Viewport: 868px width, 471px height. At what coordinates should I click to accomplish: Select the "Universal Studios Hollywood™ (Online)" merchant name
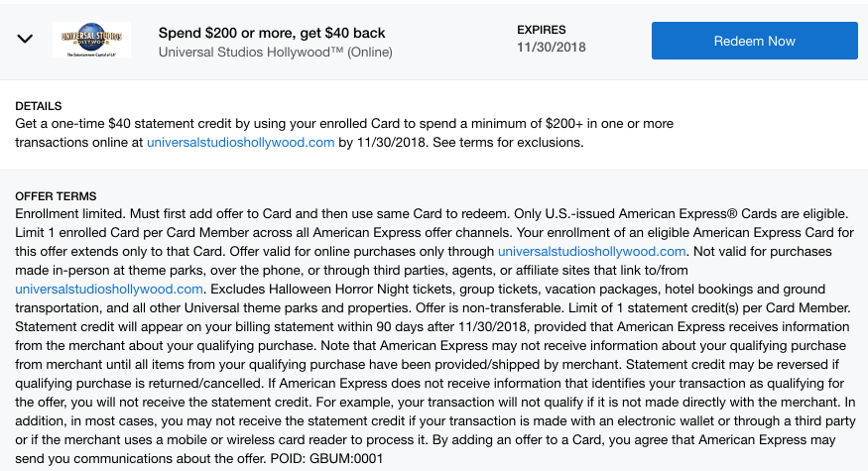[x=275, y=52]
